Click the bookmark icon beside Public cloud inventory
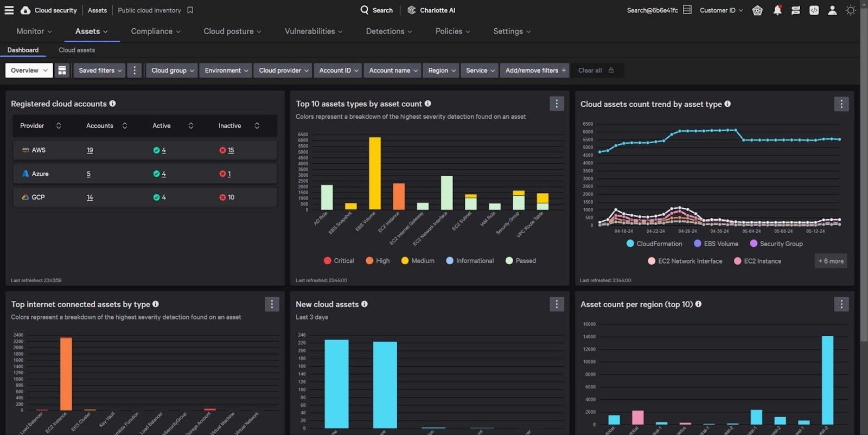The height and width of the screenshot is (435, 868). coord(190,10)
